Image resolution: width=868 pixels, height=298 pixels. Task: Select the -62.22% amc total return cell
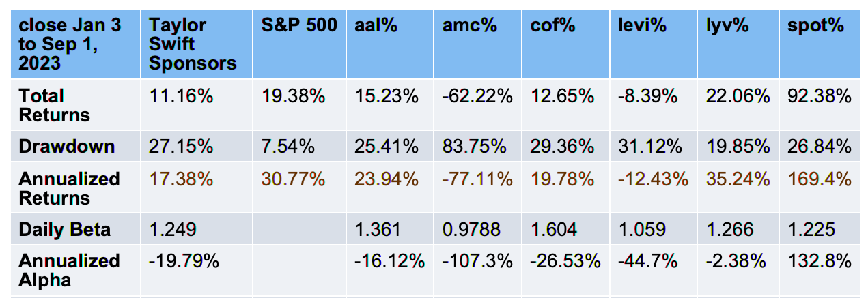pyautogui.click(x=477, y=95)
